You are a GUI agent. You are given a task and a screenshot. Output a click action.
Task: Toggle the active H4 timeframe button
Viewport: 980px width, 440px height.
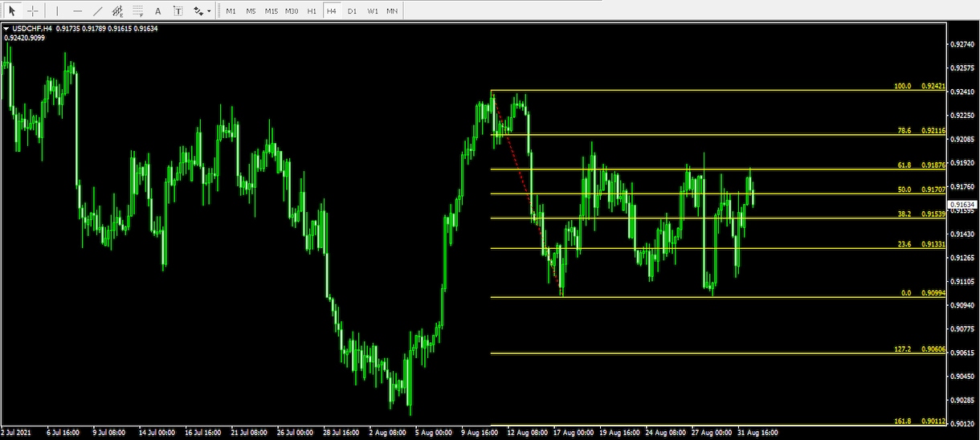point(332,11)
